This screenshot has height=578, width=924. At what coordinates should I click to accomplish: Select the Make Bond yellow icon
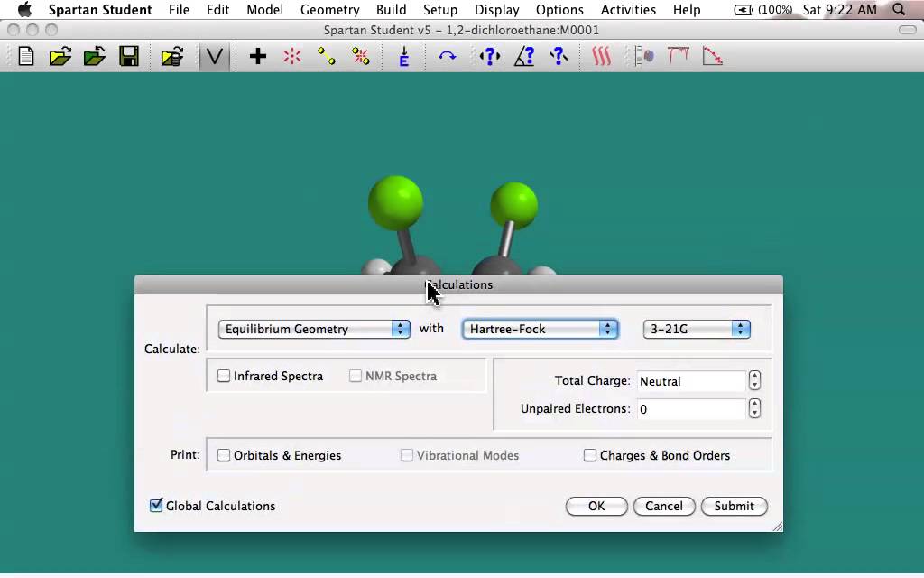click(326, 57)
